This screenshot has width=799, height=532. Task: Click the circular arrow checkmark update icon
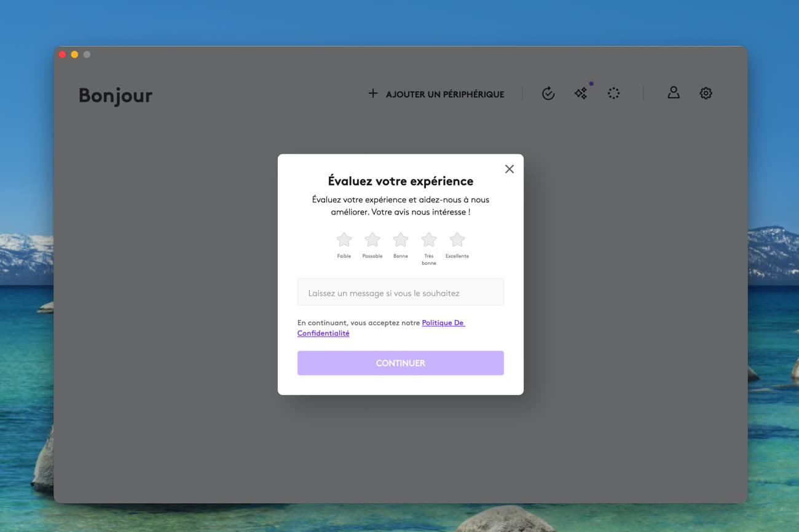[x=548, y=93]
